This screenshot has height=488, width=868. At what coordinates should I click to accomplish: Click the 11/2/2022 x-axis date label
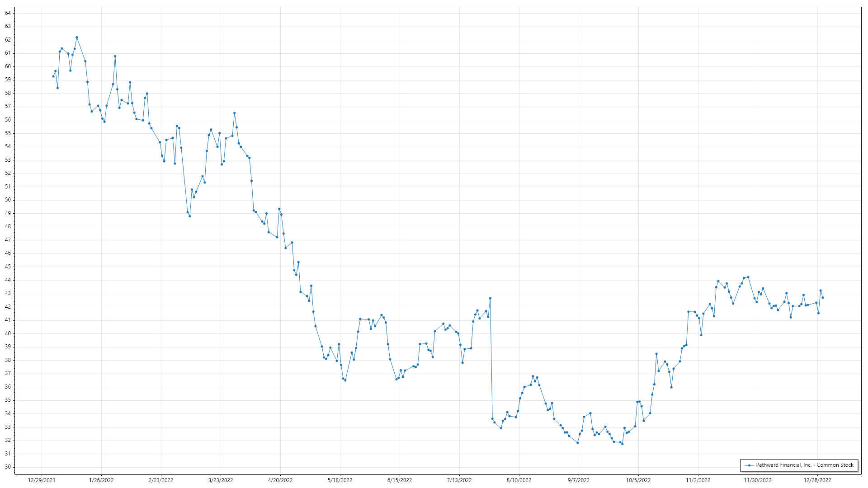click(698, 480)
